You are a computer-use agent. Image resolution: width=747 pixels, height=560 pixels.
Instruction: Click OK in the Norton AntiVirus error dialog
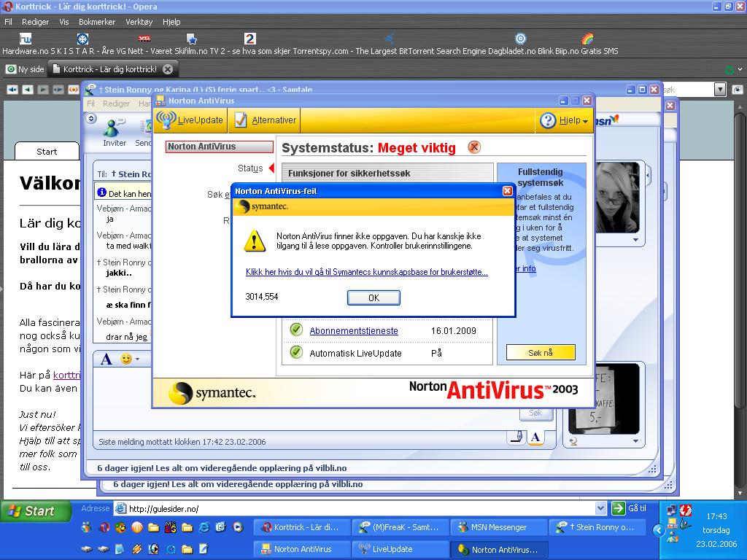373,297
